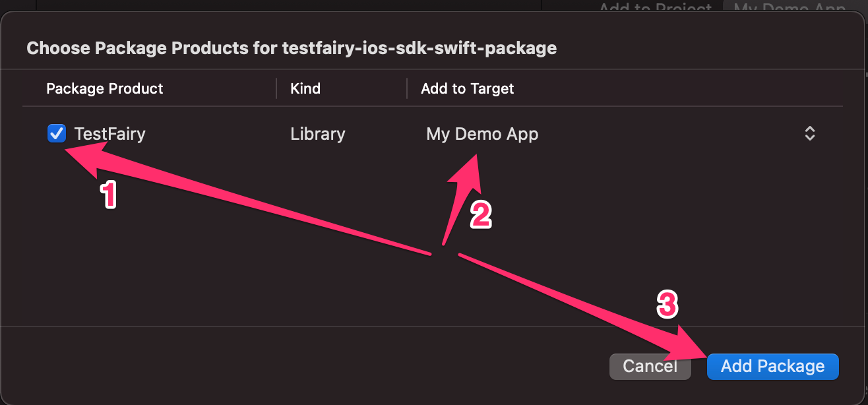Click the divider between Package Product and Kind
Viewport: 868px width, 405px height.
tap(276, 88)
